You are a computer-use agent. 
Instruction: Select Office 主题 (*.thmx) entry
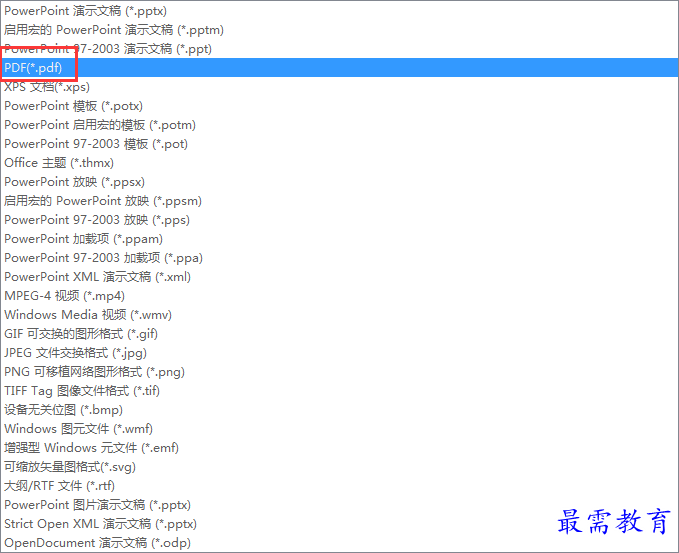tap(339, 163)
